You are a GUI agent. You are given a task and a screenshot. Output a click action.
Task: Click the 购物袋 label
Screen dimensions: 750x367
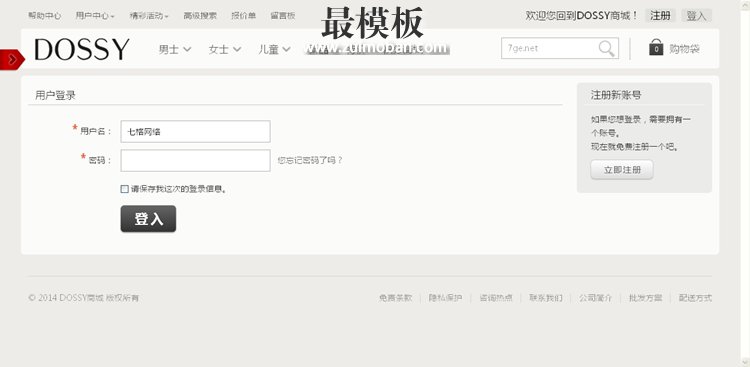[x=684, y=49]
